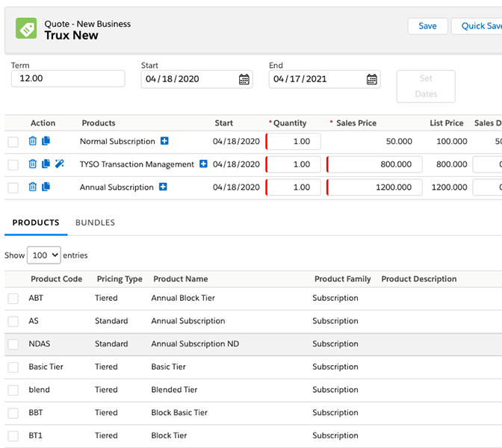Open the End date calendar picker
Viewport: 502px width, 448px height.
tap(372, 79)
